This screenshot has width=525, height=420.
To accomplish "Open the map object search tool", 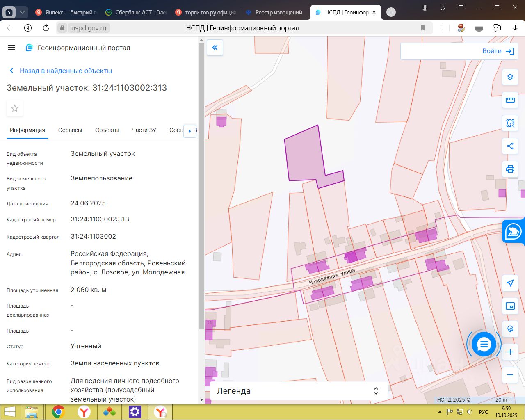I will click(x=510, y=329).
